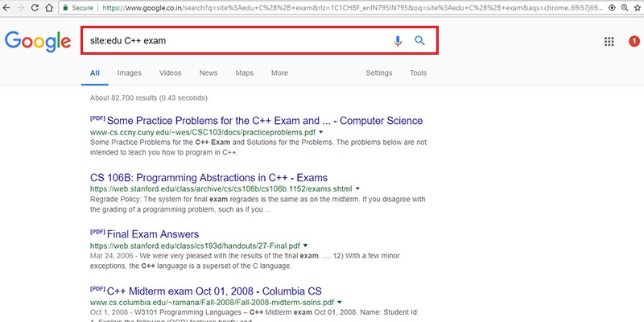Expand the arrow beside the ccny.cuny.edu URL

pyautogui.click(x=321, y=131)
